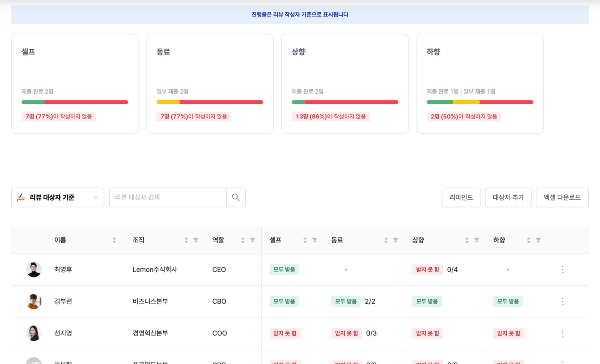Click the red 셀프 status tag in COO row
The width and height of the screenshot is (600, 364).
285,333
